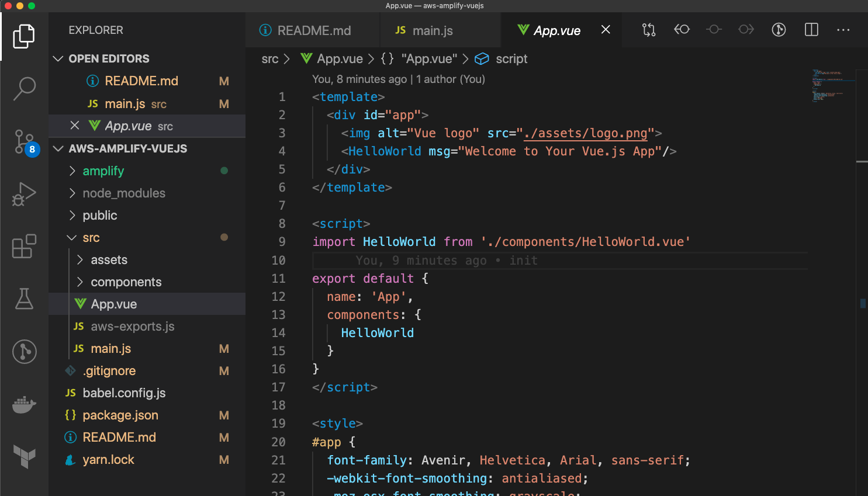This screenshot has width=868, height=496.
Task: Click the src breadcrumb segment
Action: tap(270, 59)
